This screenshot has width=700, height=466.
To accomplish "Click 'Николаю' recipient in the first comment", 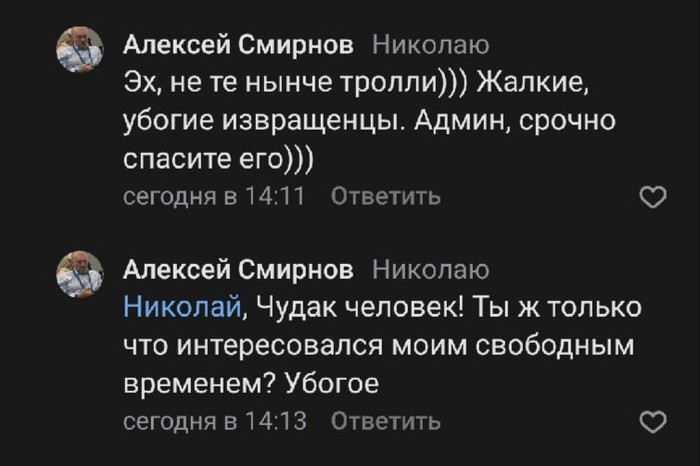I will pos(430,45).
